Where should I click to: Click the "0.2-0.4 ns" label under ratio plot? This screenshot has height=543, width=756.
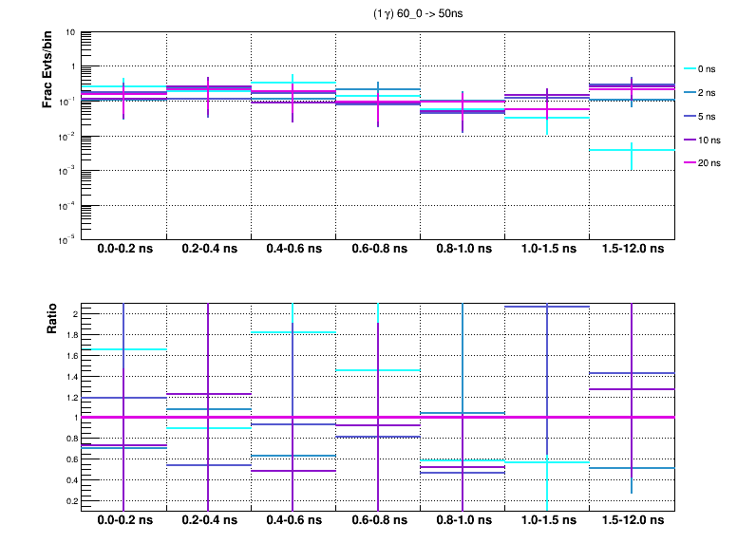point(209,521)
